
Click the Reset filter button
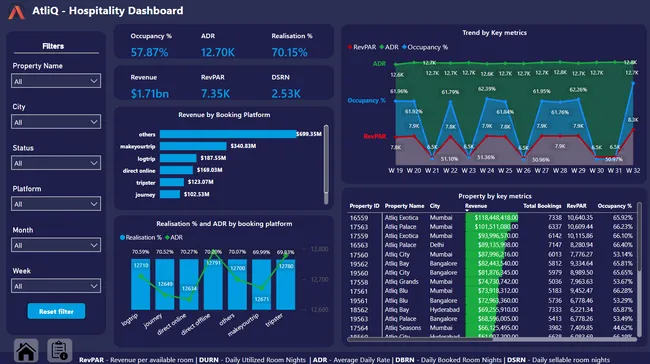click(x=56, y=311)
